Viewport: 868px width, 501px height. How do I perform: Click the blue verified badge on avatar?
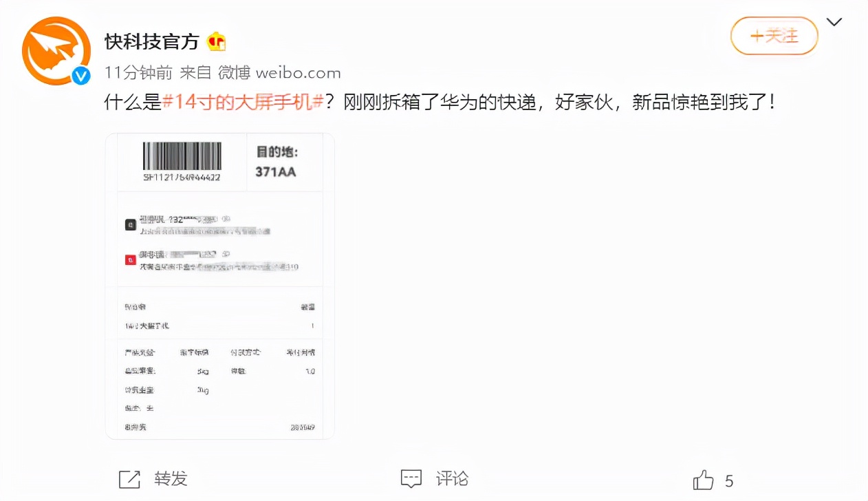coord(81,76)
